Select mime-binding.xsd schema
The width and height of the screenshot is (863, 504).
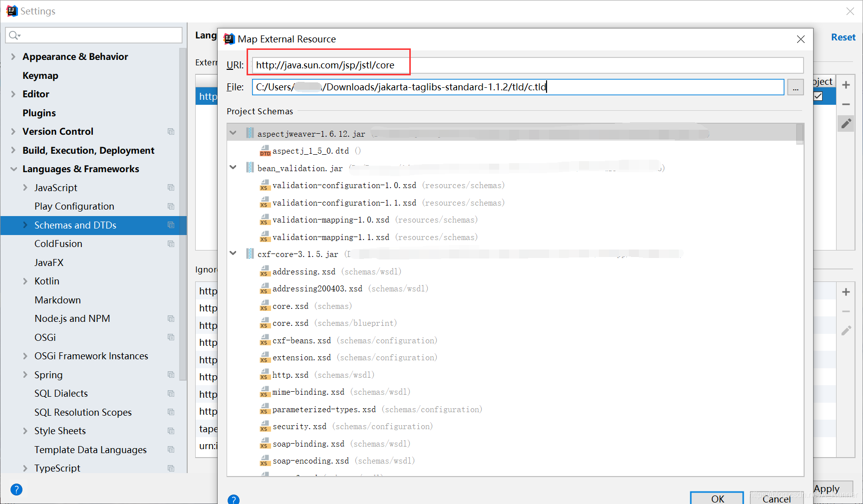click(308, 392)
